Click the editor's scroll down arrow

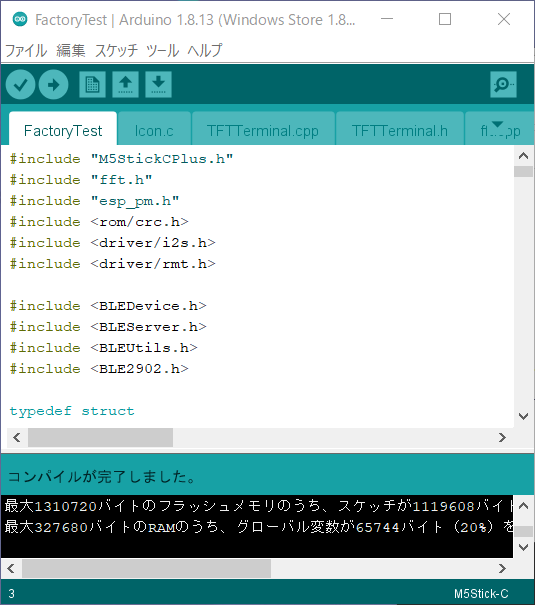(523, 416)
